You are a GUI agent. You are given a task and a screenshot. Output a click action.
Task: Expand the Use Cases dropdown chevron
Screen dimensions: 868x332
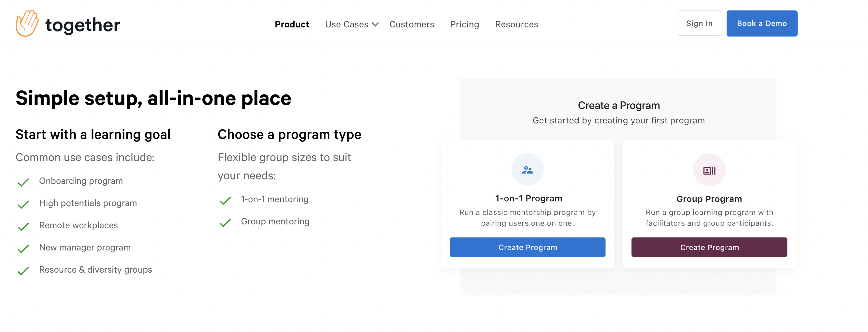point(375,25)
